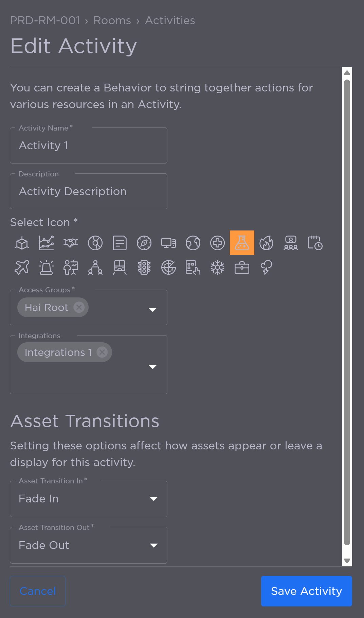364x618 pixels.
Task: Pick the calendar with clock icon
Action: coord(315,243)
